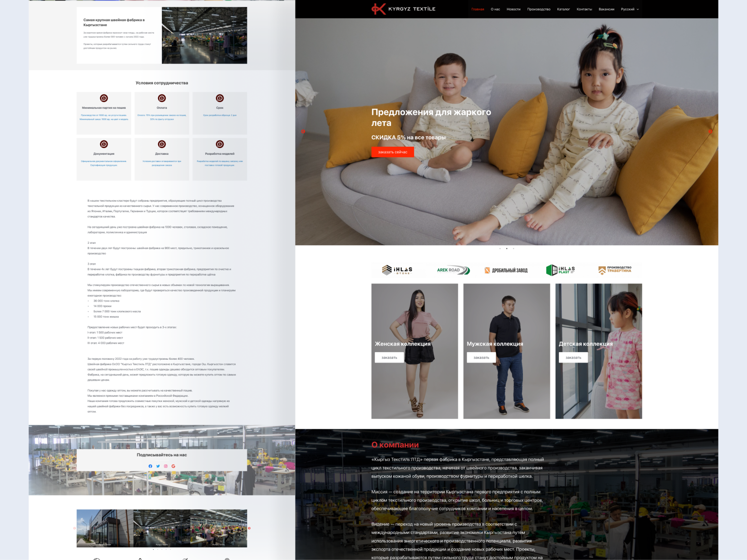Viewport: 747px width, 560px height.
Task: Open the Facebook social icon
Action: tap(151, 466)
